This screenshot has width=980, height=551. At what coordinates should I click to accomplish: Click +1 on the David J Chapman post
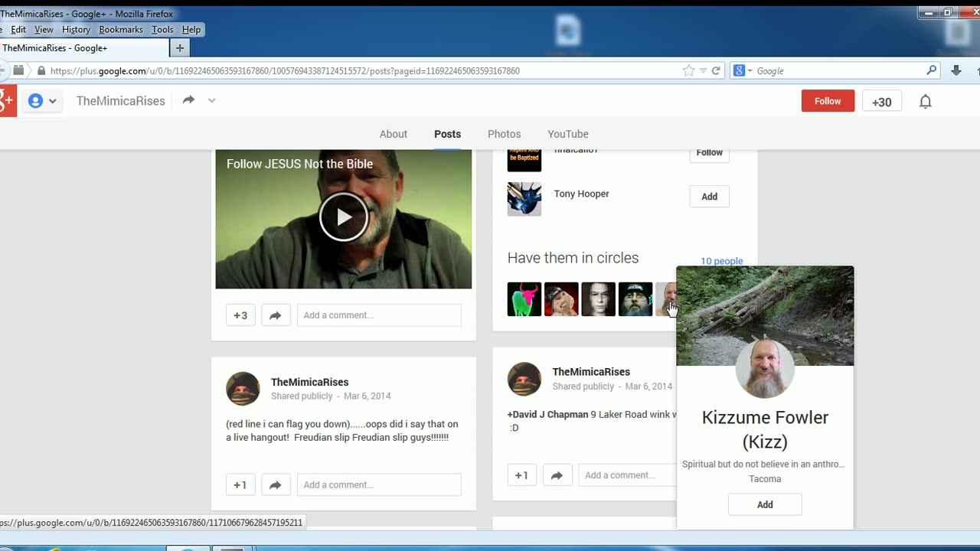click(x=521, y=475)
